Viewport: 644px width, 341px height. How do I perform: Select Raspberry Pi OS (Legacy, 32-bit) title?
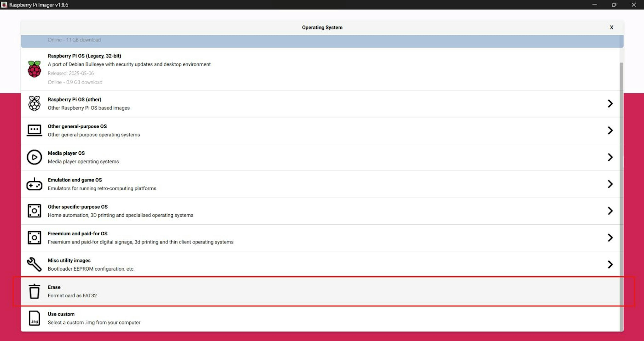click(85, 56)
